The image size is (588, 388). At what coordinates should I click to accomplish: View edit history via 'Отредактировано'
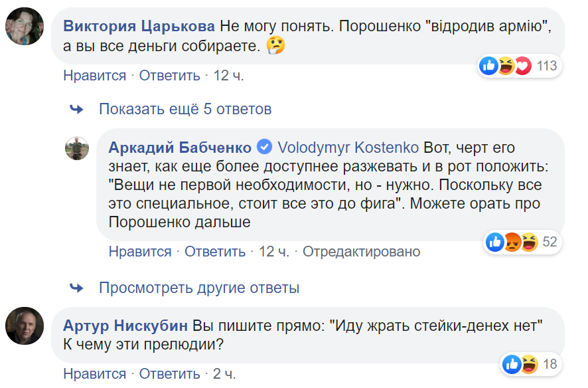tap(362, 252)
